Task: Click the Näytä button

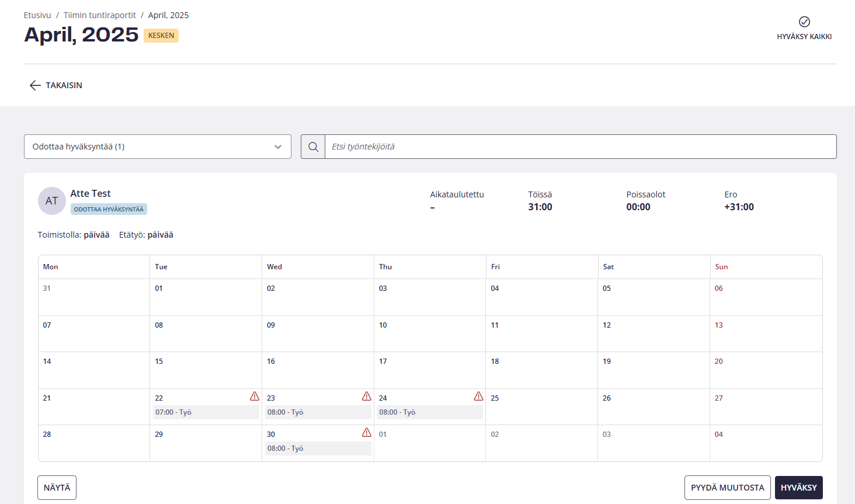Action: pyautogui.click(x=57, y=488)
